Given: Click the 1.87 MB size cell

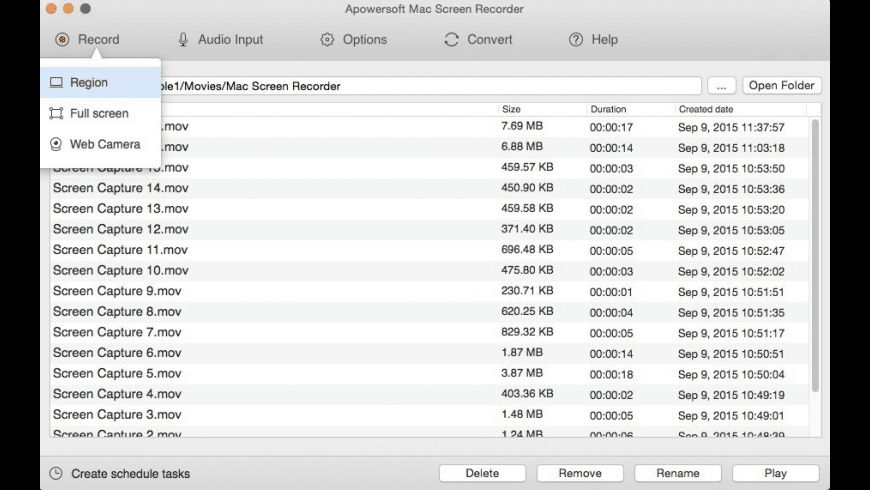Looking at the screenshot, I should tap(522, 352).
